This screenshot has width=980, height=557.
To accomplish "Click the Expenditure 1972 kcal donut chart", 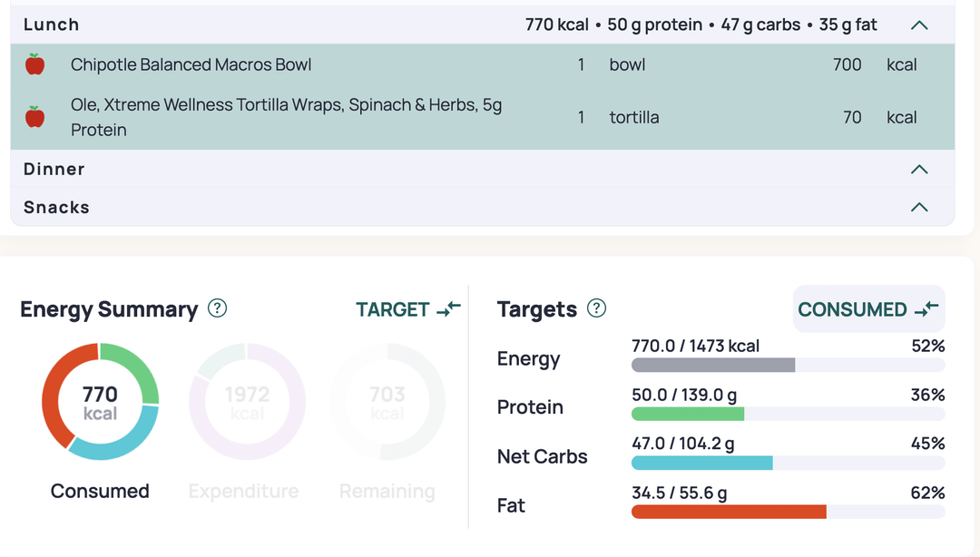I will pos(247,402).
